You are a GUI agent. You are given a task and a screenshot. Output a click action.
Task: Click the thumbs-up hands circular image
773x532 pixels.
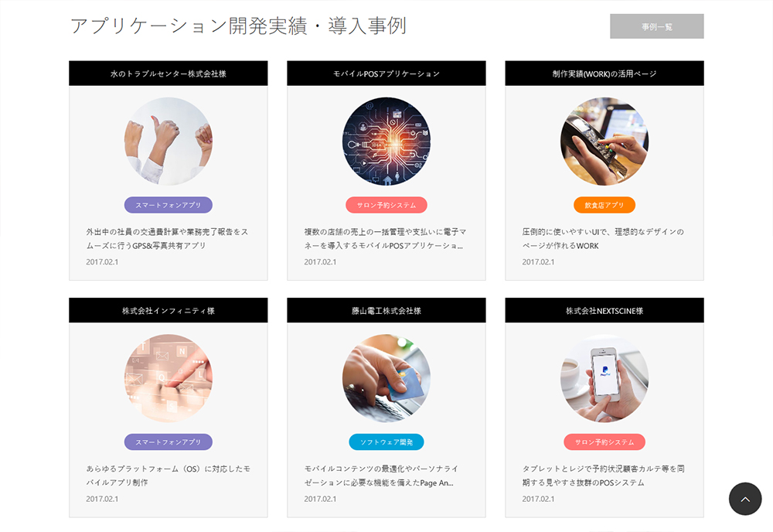[168, 142]
